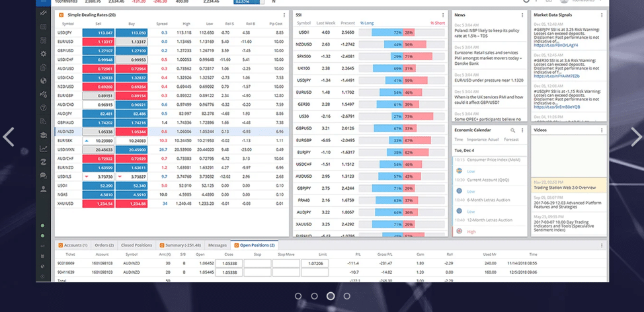Open the user profile sidebar icon
The width and height of the screenshot is (644, 312).
43,189
